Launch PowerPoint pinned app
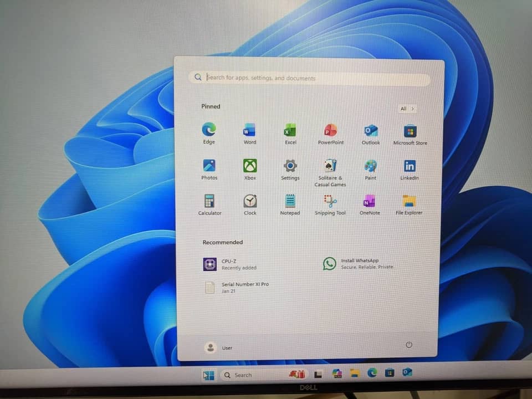Viewport: 532px width, 399px height. pyautogui.click(x=331, y=134)
